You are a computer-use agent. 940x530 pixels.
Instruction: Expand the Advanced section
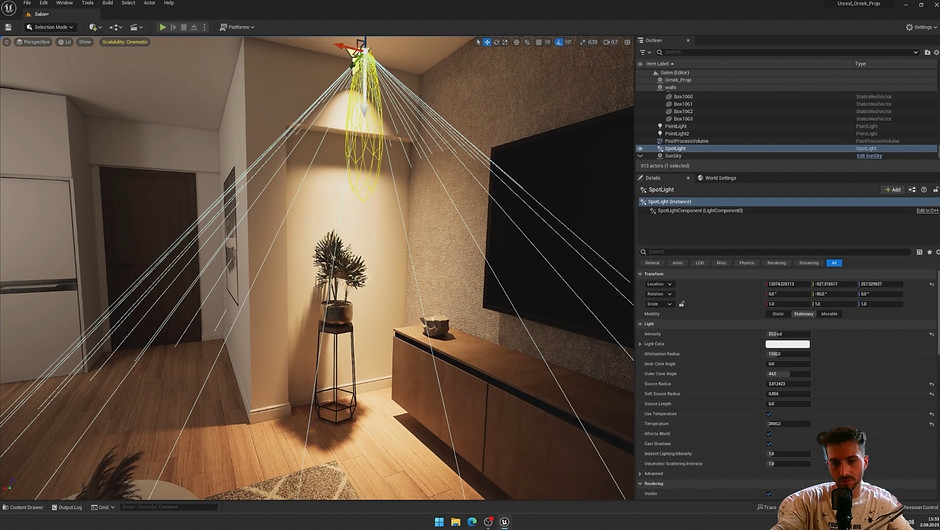click(640, 474)
